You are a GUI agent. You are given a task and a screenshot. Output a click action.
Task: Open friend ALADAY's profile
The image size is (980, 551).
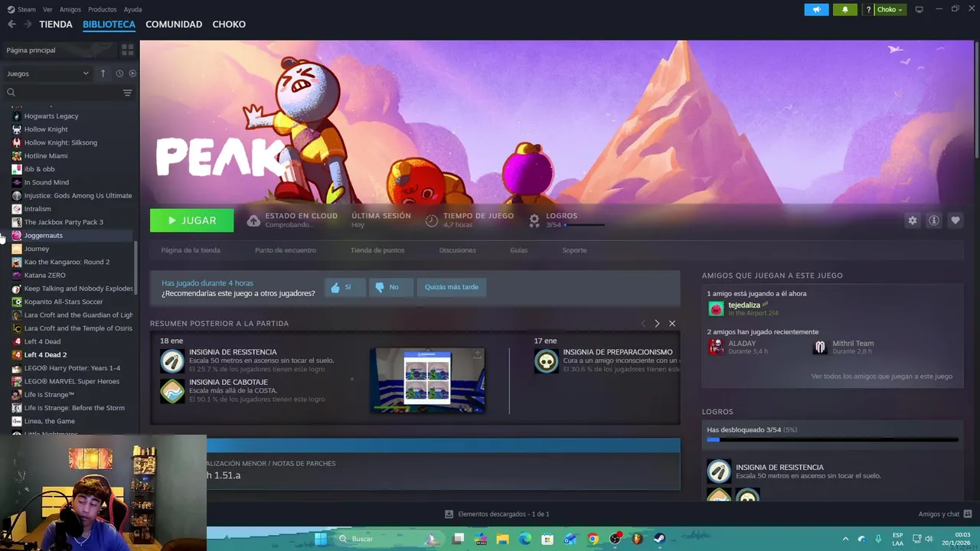tap(742, 343)
